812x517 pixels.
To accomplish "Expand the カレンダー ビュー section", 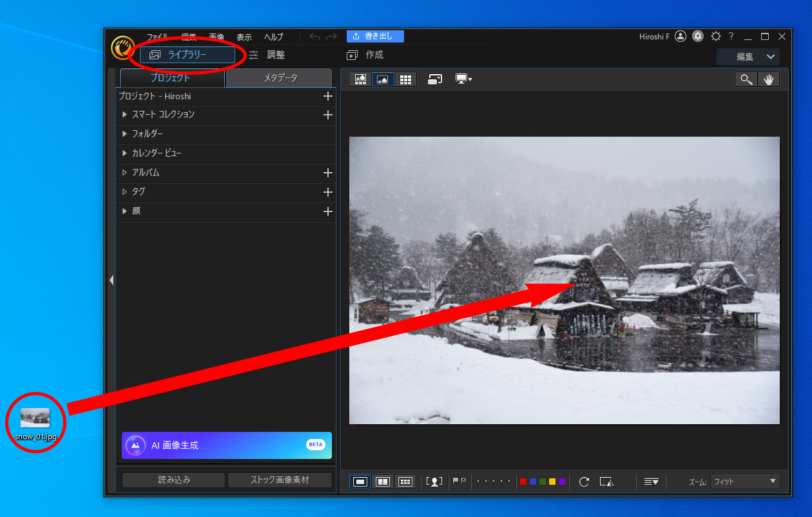I will point(125,153).
